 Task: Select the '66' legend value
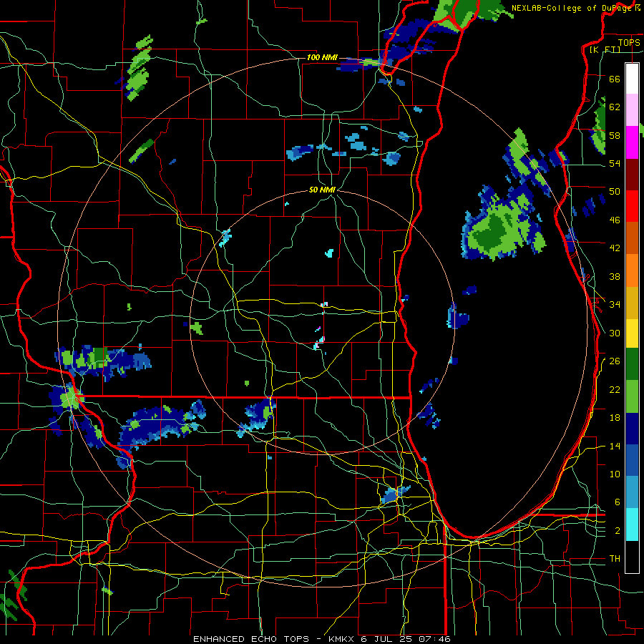pyautogui.click(x=615, y=79)
